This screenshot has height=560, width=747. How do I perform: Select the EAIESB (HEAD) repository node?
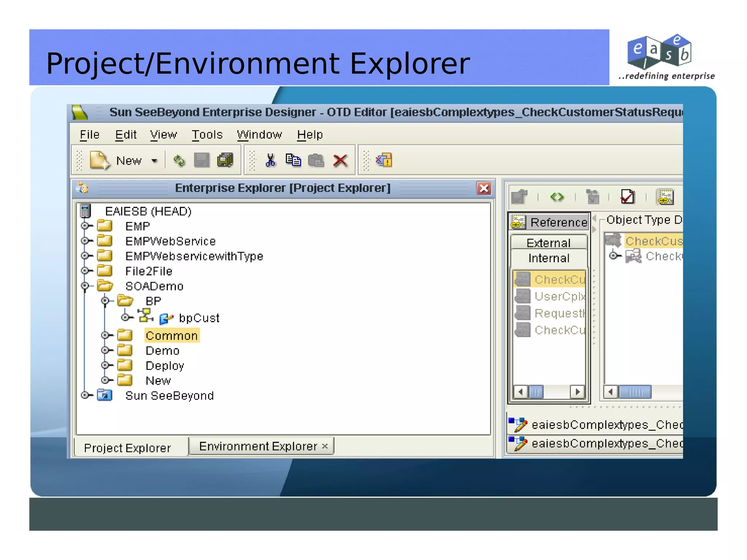pyautogui.click(x=148, y=211)
